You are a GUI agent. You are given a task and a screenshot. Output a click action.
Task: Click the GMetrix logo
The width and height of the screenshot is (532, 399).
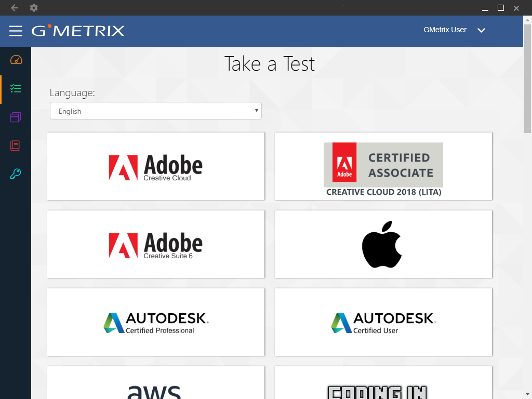tap(78, 31)
